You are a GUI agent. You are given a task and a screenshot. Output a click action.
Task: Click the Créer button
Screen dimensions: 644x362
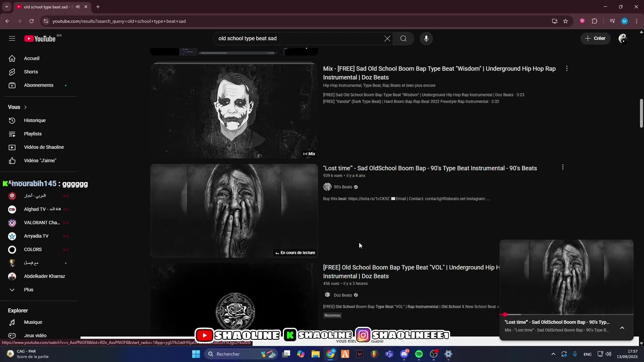596,38
